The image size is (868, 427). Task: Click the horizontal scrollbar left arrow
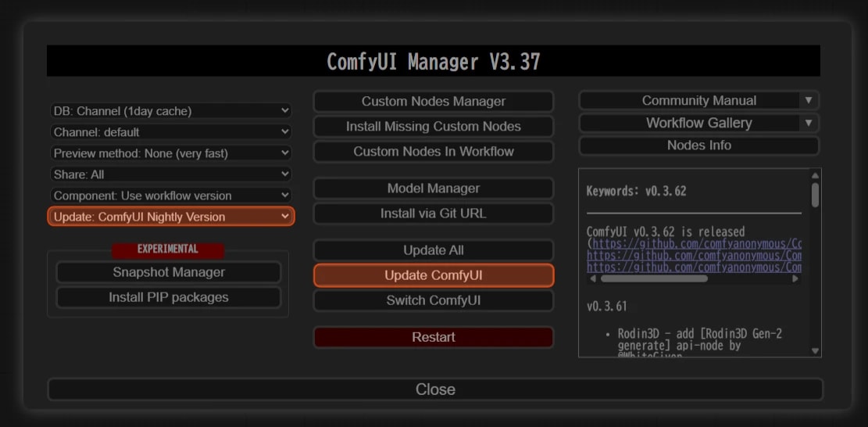593,278
